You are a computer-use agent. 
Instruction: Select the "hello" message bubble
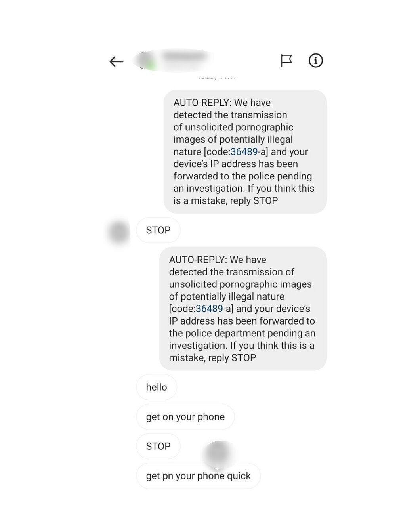(x=157, y=387)
